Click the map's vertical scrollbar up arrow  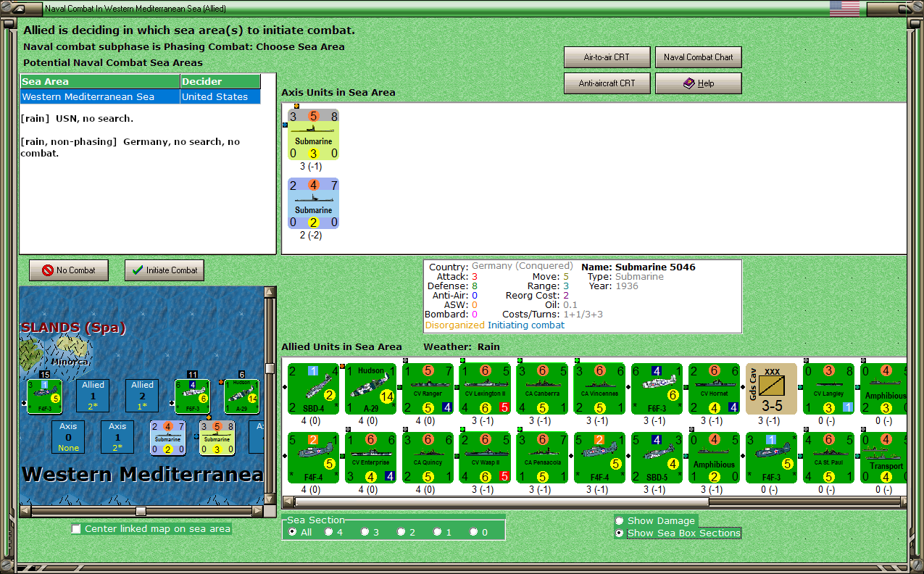pyautogui.click(x=270, y=292)
